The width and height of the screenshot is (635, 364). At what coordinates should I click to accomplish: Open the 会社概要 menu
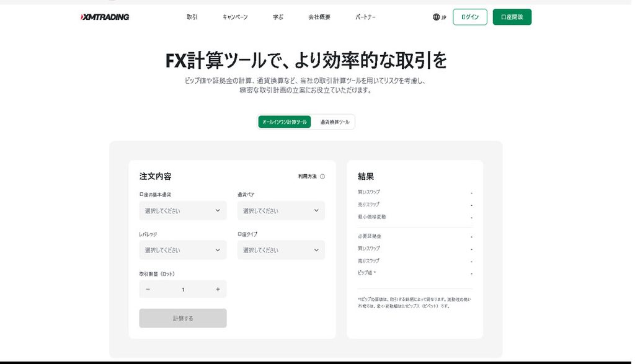[319, 17]
